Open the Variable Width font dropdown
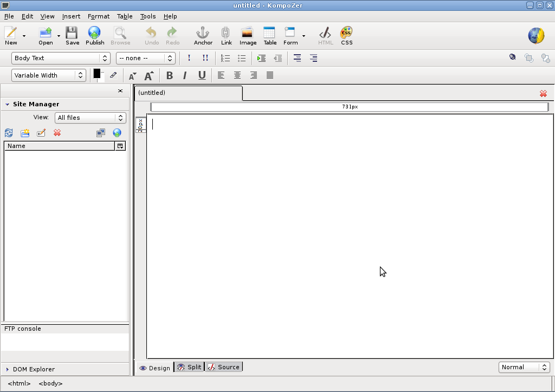Image resolution: width=555 pixels, height=392 pixels. click(49, 75)
